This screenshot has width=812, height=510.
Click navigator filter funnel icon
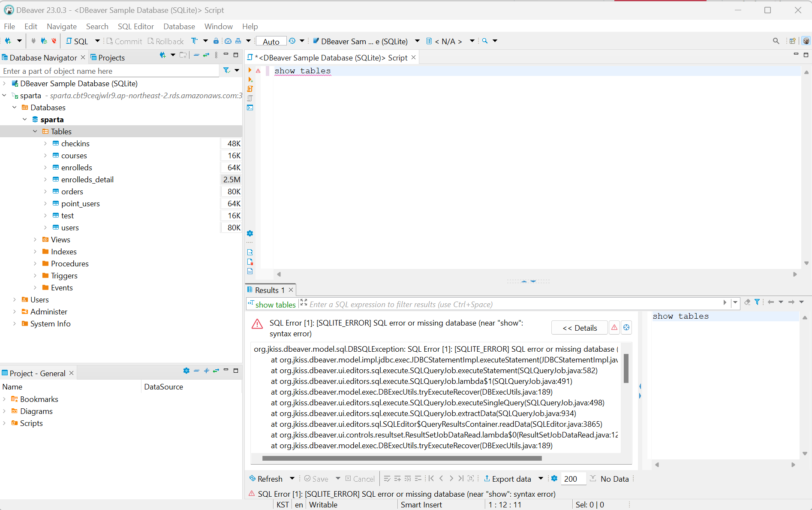pos(226,70)
